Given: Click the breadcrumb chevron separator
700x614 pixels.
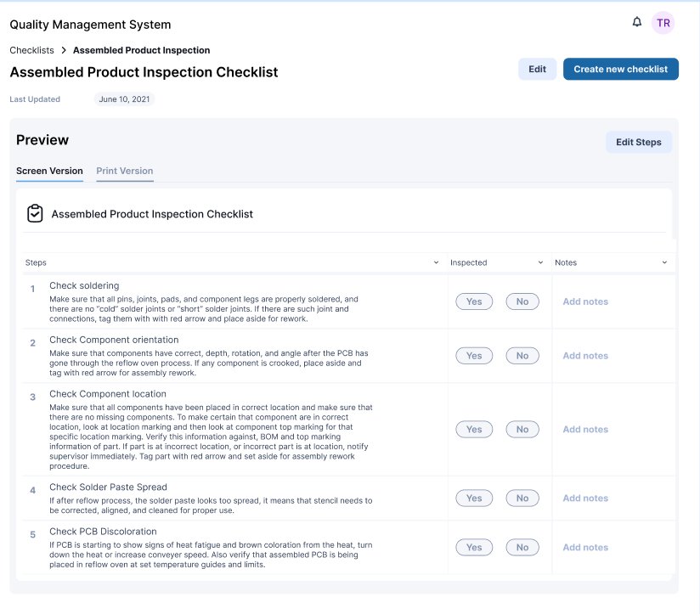Looking at the screenshot, I should (x=64, y=51).
